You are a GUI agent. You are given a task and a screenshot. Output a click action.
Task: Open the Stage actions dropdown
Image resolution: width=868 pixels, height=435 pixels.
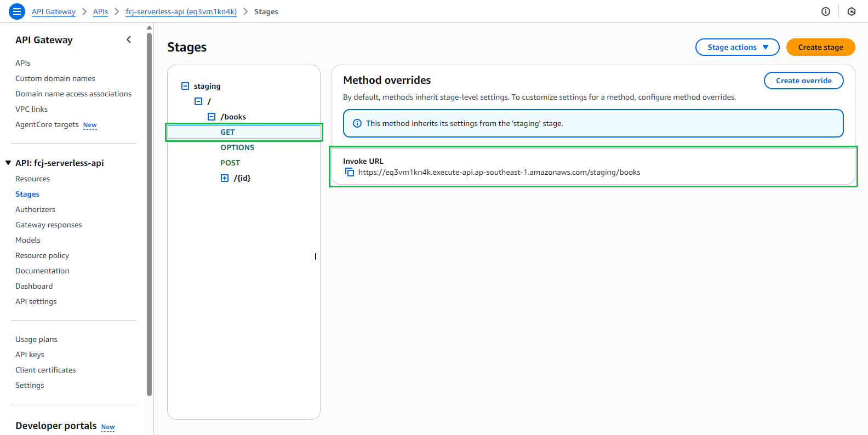point(738,47)
